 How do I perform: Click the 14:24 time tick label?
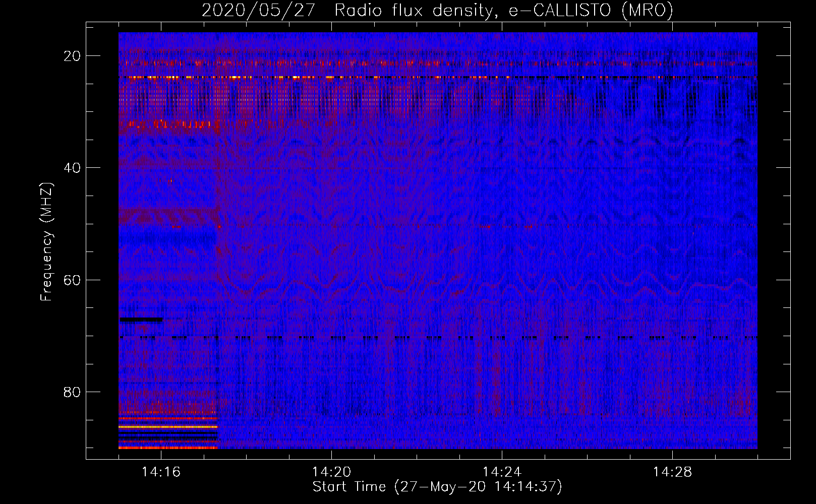pyautogui.click(x=502, y=472)
